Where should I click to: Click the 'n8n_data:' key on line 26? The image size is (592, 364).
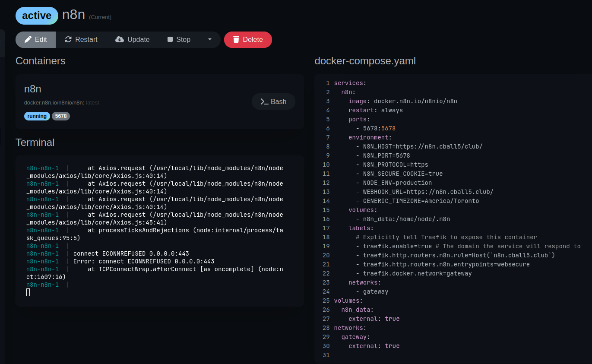pos(358,310)
